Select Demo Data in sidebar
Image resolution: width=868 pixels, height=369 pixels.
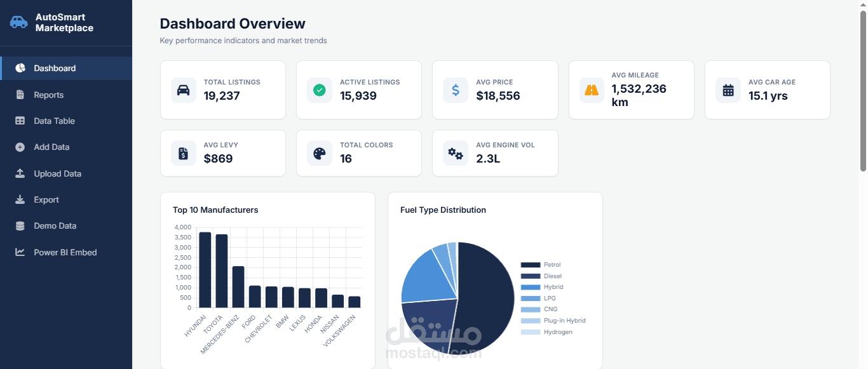point(66,225)
